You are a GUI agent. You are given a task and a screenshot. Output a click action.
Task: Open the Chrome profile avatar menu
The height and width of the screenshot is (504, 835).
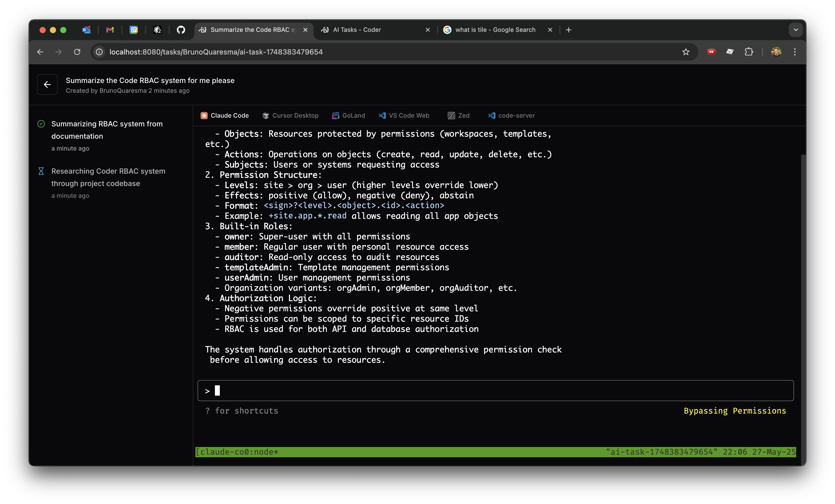(776, 52)
